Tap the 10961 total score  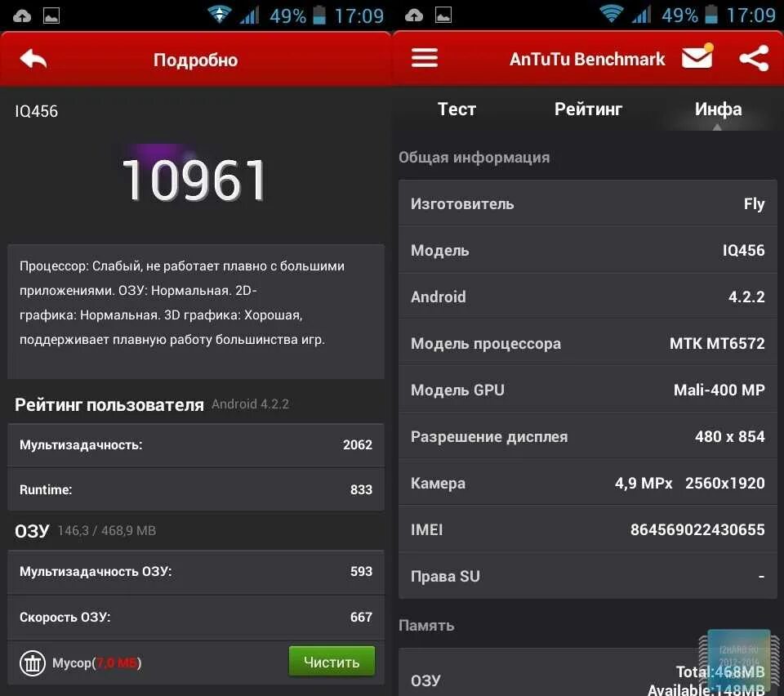pos(194,180)
